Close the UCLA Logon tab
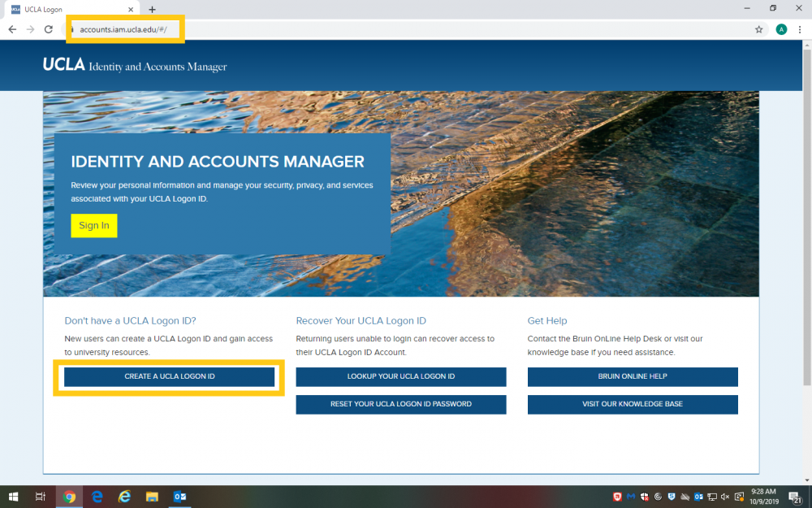 coord(131,9)
